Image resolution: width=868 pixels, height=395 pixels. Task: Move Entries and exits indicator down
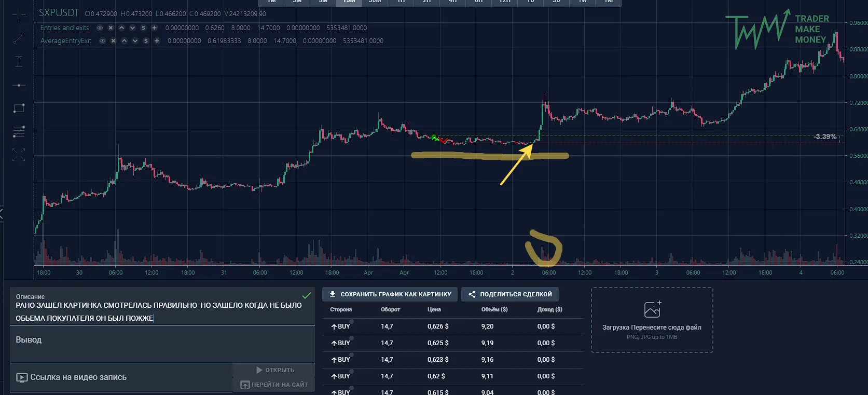click(132, 28)
